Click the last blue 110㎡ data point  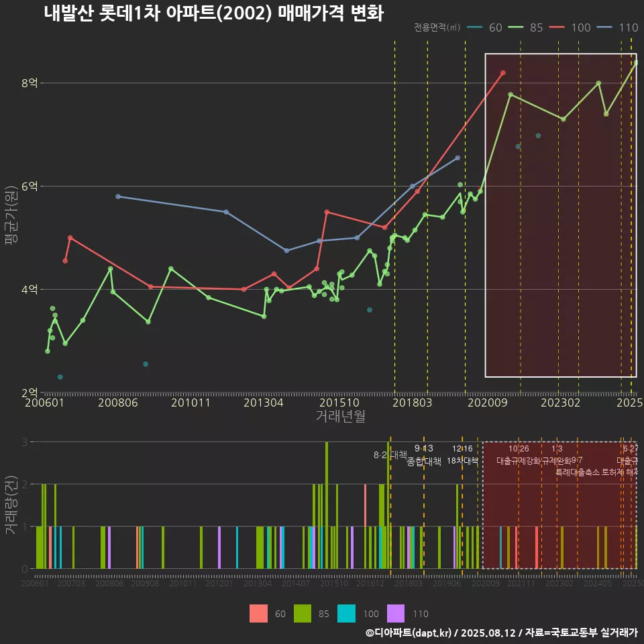[x=458, y=158]
